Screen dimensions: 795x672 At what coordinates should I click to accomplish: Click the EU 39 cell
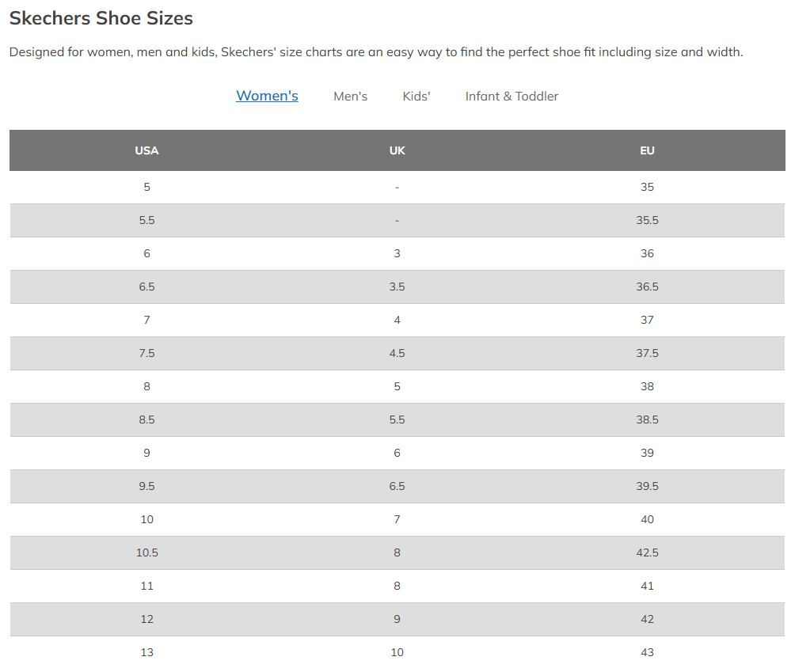pyautogui.click(x=647, y=454)
